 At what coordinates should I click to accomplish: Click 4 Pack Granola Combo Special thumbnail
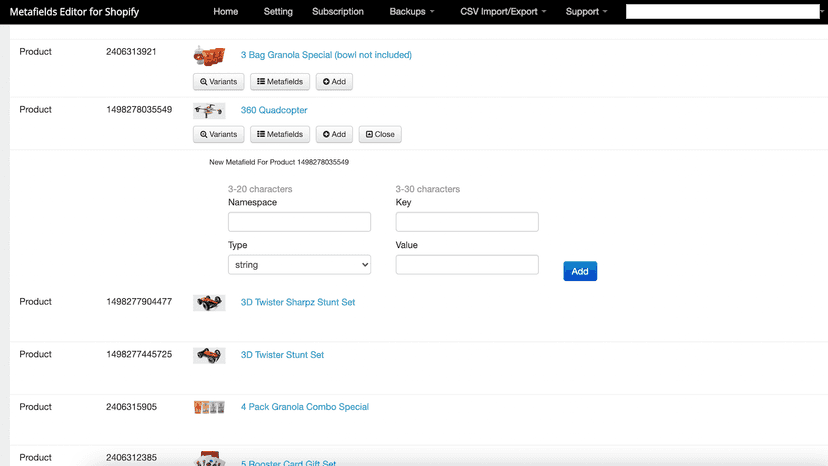209,407
